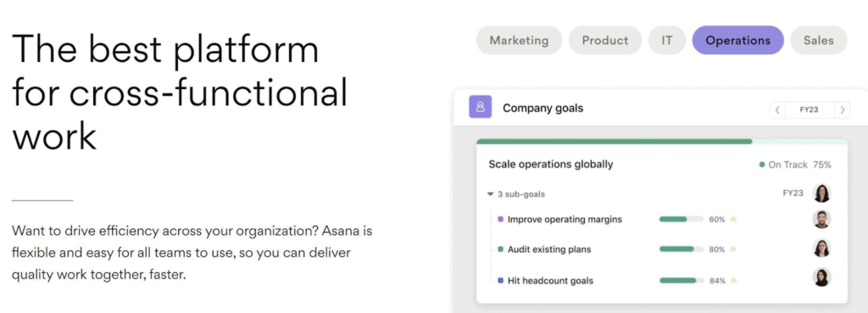
Task: Go to next fiscal year chevron
Action: coord(843,109)
